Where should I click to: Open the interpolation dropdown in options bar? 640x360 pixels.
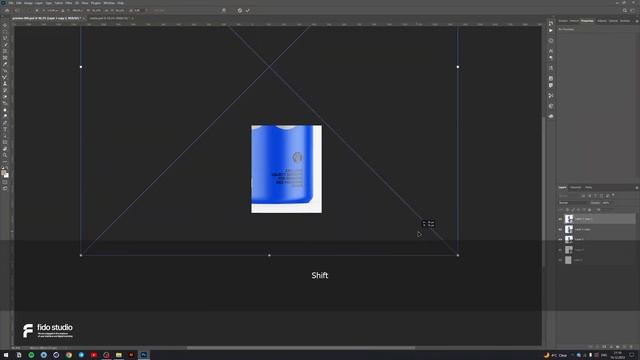(160, 10)
